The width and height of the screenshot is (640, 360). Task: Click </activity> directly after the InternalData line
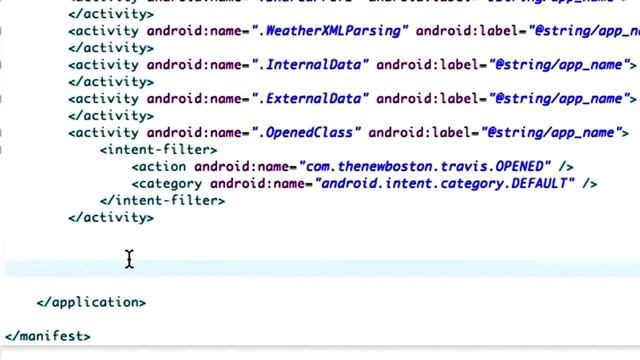point(111,82)
